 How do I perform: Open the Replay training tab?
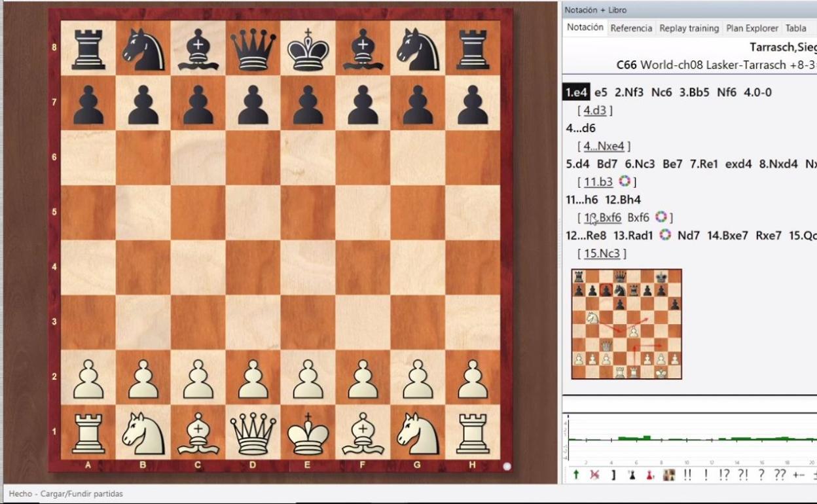689,28
